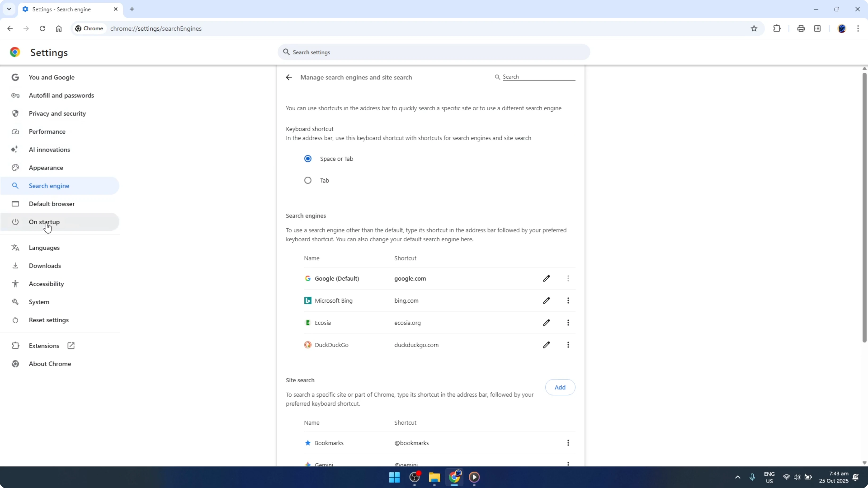
Task: Open the Chrome profile avatar
Action: (842, 29)
